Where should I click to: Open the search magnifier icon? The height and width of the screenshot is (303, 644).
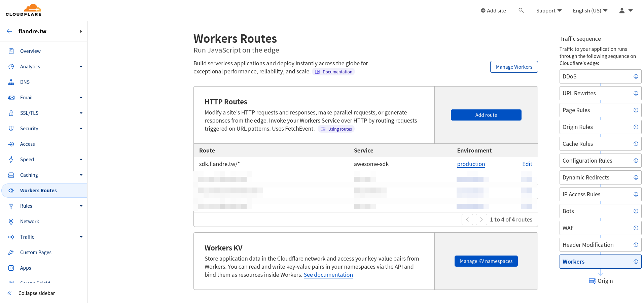pos(521,10)
